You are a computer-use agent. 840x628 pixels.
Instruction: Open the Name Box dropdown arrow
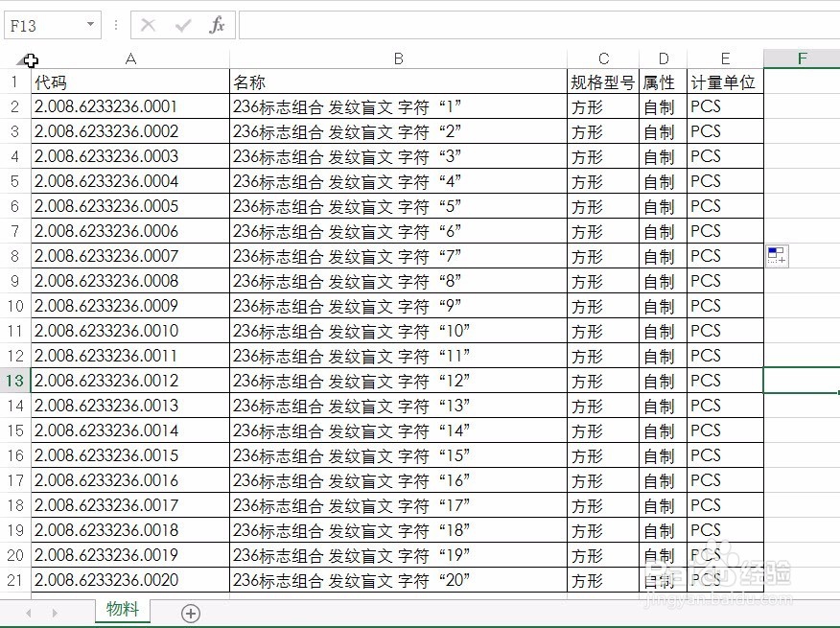click(92, 25)
